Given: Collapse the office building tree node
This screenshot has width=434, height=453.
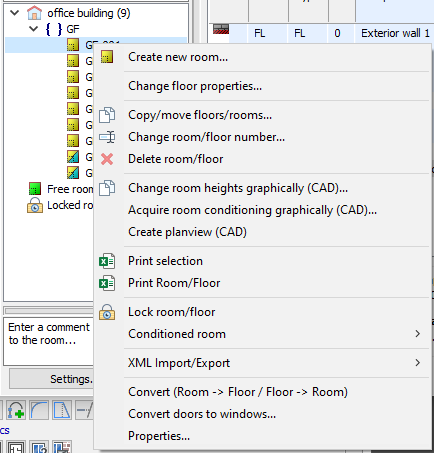Looking at the screenshot, I should (x=15, y=13).
